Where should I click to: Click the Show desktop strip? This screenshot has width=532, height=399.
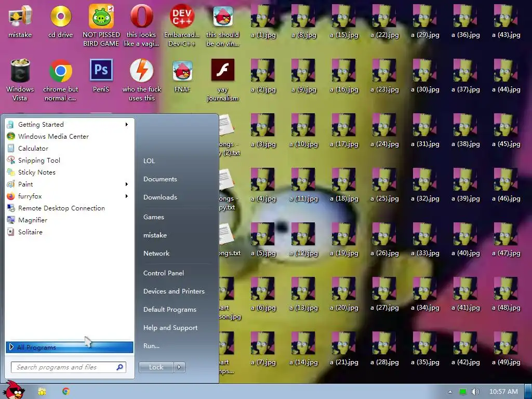[528, 392]
